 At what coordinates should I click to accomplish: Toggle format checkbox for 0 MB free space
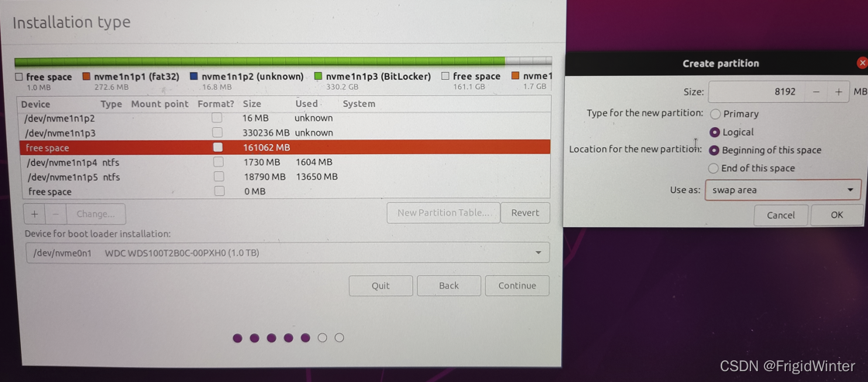pyautogui.click(x=220, y=191)
